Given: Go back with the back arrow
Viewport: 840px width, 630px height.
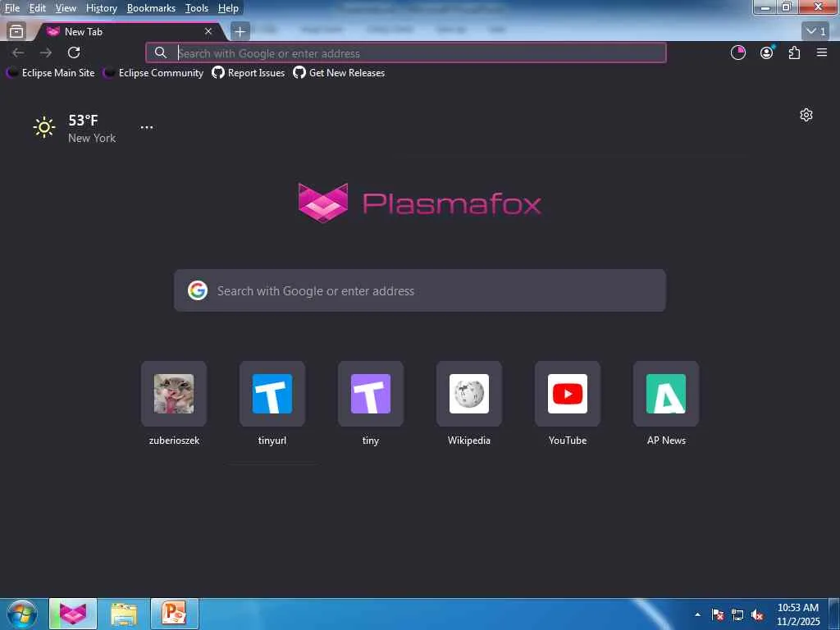Looking at the screenshot, I should coord(18,52).
